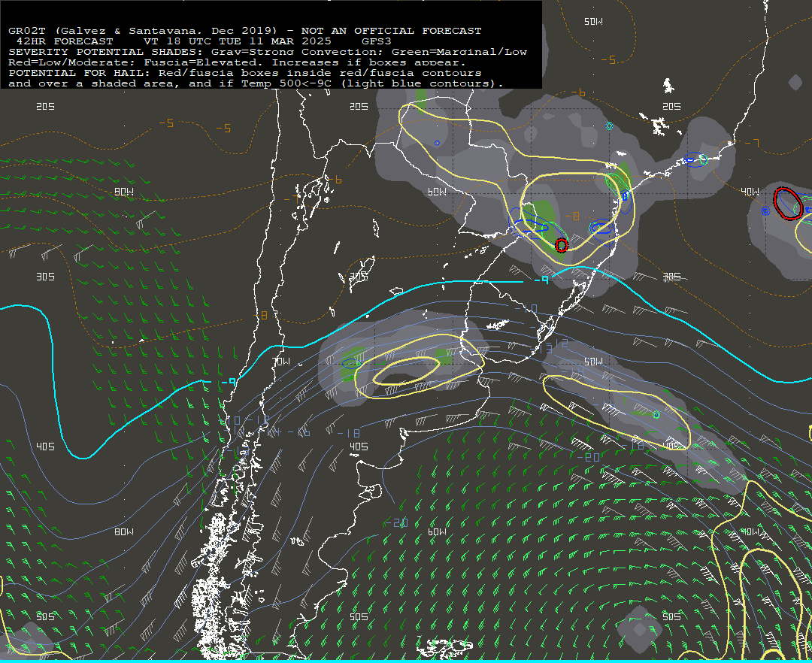Click the large red oval contour over the Atlantic
The width and height of the screenshot is (812, 663).
coord(788,204)
